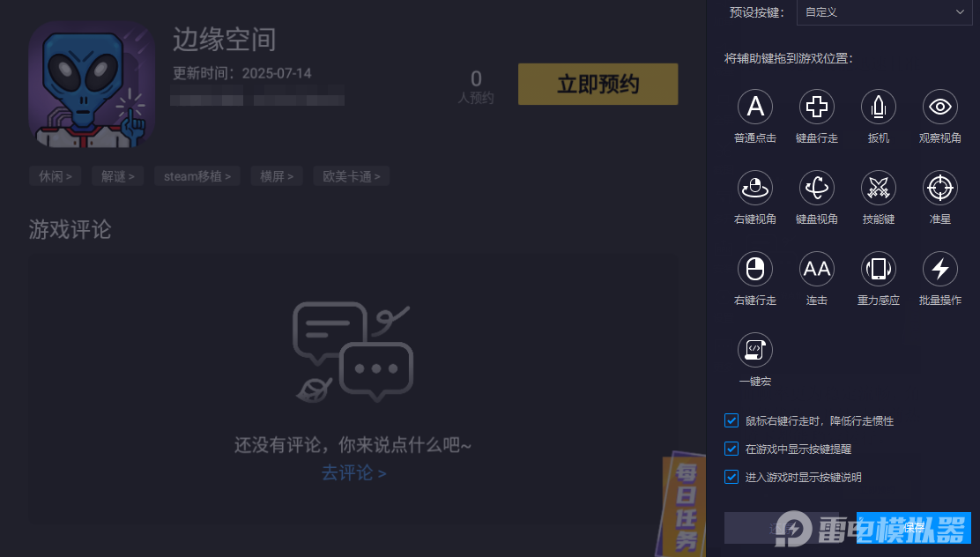Viewport: 980px width, 557px height.
Task: Select the 普通点击 (normal tap) key tool
Action: pos(755,106)
